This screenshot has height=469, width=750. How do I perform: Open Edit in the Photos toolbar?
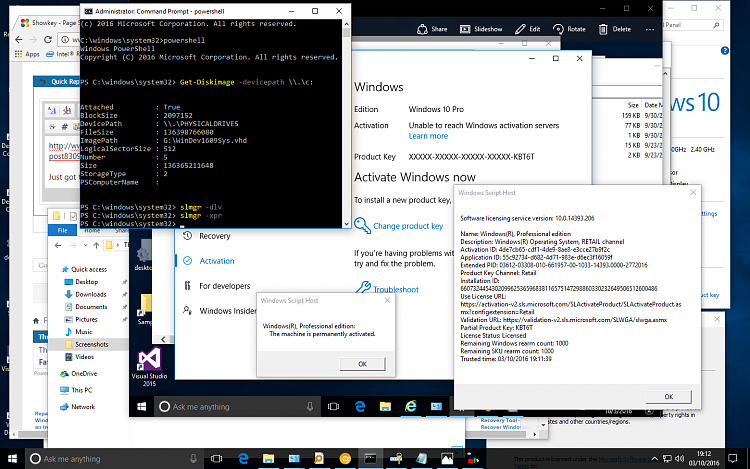[x=528, y=29]
